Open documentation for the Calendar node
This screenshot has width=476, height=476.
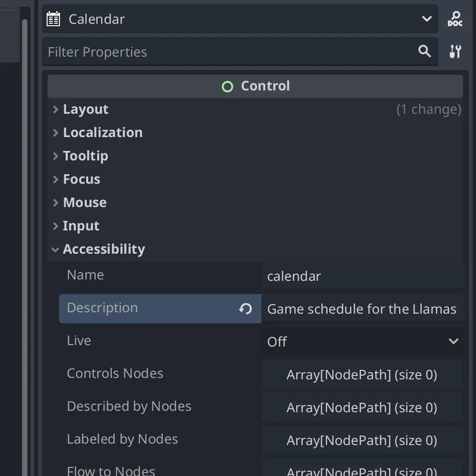(455, 19)
